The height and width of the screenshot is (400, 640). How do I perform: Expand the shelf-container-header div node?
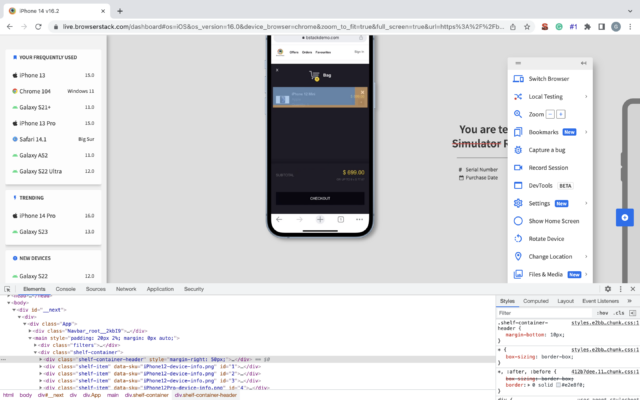42,358
